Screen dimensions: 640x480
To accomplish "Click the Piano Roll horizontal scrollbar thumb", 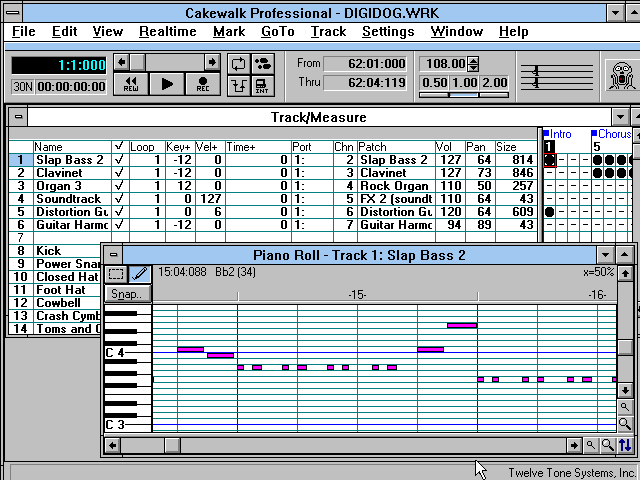I will [173, 445].
